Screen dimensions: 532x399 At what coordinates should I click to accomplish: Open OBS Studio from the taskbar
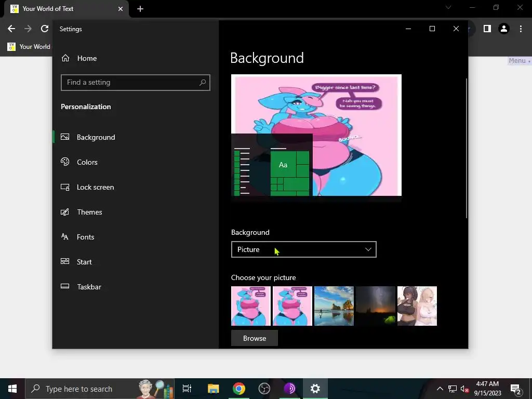point(264,389)
